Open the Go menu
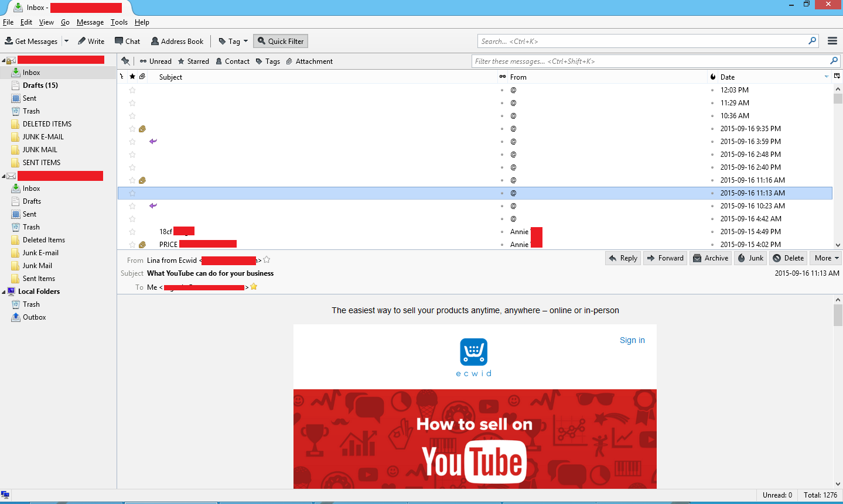The image size is (843, 504). click(x=65, y=22)
